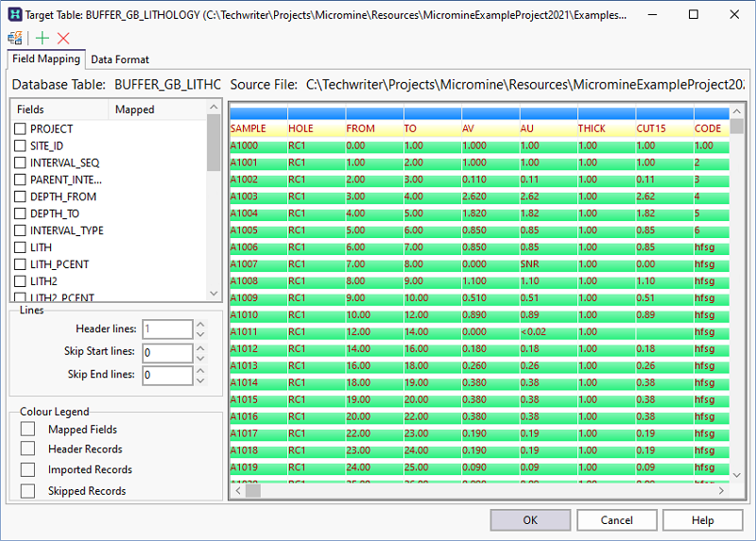Click the preview grid scroll-right arrow
The width and height of the screenshot is (756, 541).
pos(721,490)
